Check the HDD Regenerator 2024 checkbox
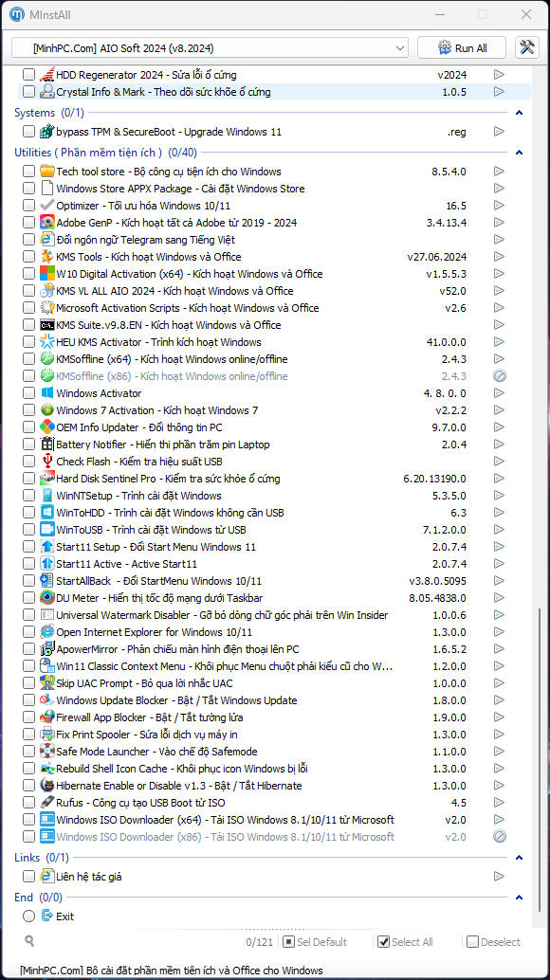The width and height of the screenshot is (550, 980). [x=28, y=75]
